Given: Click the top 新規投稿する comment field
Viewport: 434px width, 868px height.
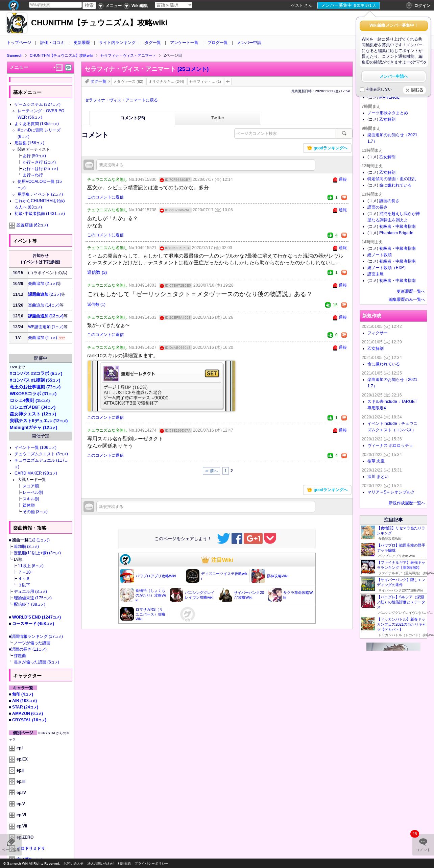Looking at the screenshot, I should tap(206, 165).
